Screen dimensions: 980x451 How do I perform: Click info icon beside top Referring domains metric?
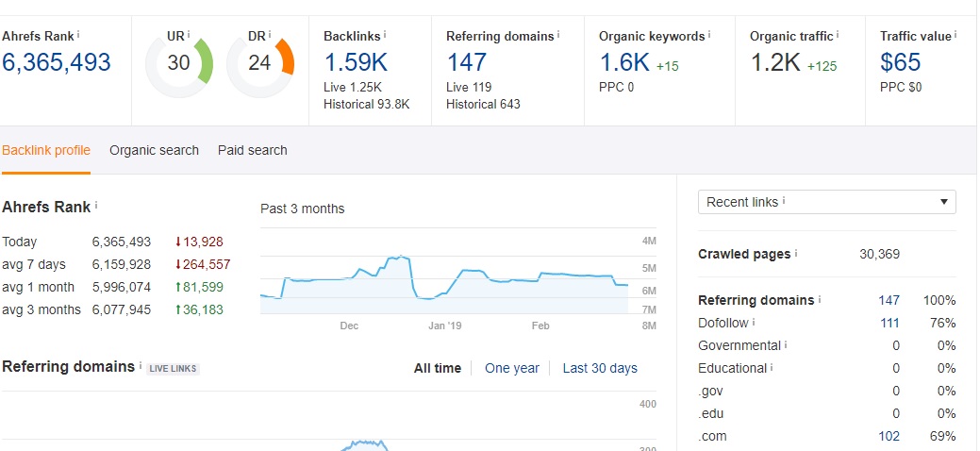click(x=558, y=35)
